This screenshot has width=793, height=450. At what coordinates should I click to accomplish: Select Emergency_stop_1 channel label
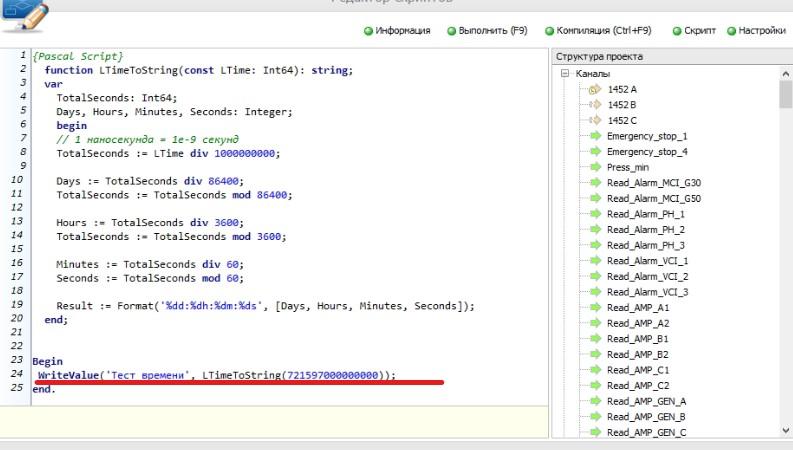(x=647, y=137)
